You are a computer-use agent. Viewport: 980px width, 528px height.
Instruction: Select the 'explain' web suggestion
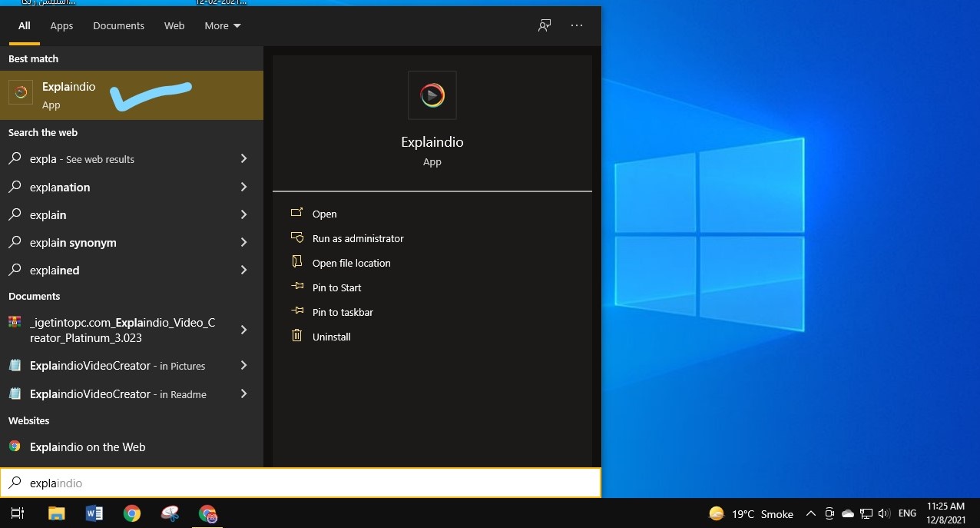pos(131,214)
